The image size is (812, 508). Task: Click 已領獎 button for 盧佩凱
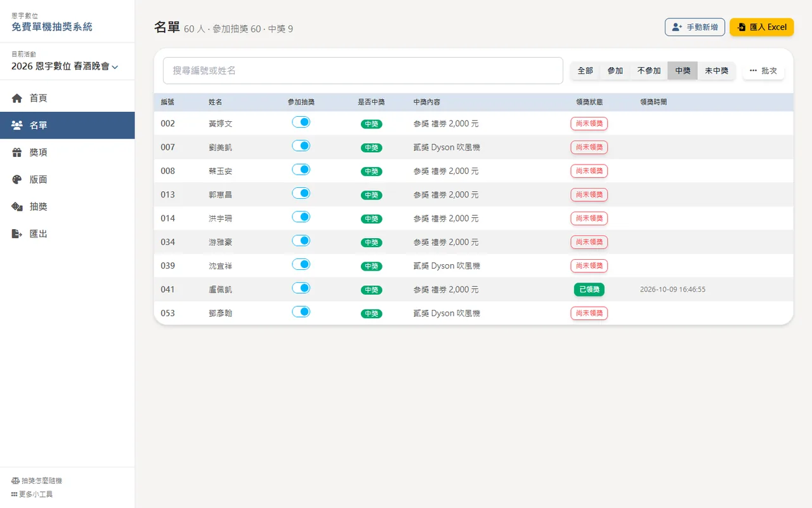tap(589, 290)
